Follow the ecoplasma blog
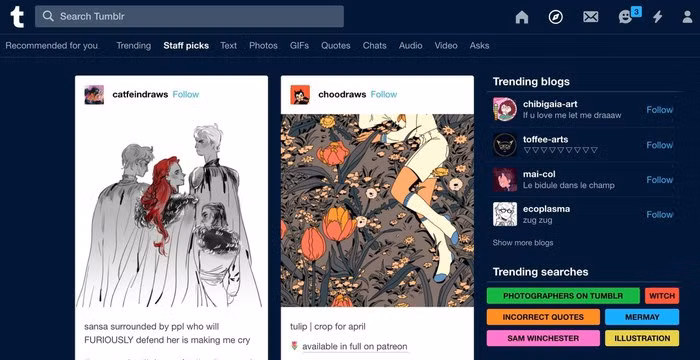The height and width of the screenshot is (360, 700). (x=659, y=215)
